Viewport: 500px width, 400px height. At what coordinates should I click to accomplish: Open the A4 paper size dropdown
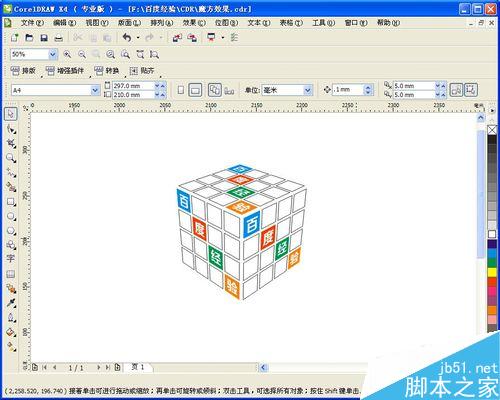click(95, 90)
